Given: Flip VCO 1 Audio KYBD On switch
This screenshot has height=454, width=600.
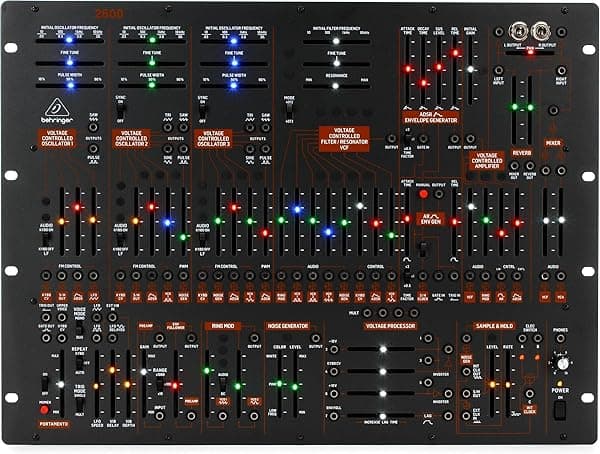Looking at the screenshot, I should point(46,239).
